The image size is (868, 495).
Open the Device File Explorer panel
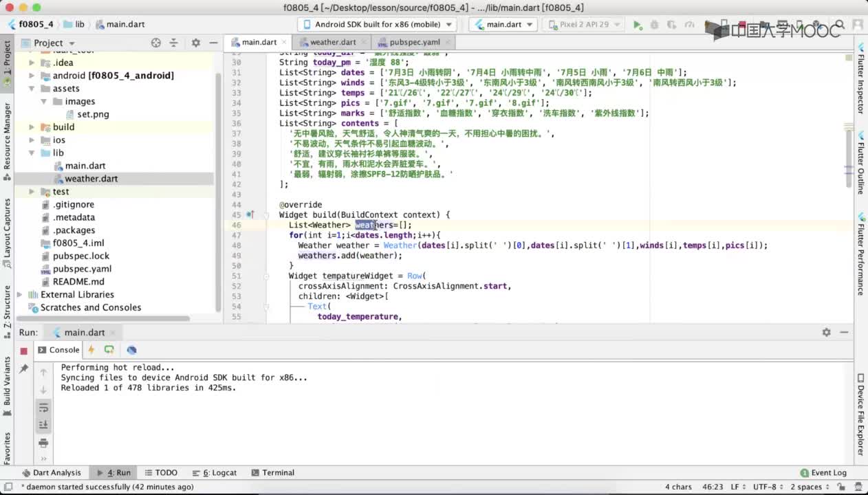pyautogui.click(x=860, y=415)
